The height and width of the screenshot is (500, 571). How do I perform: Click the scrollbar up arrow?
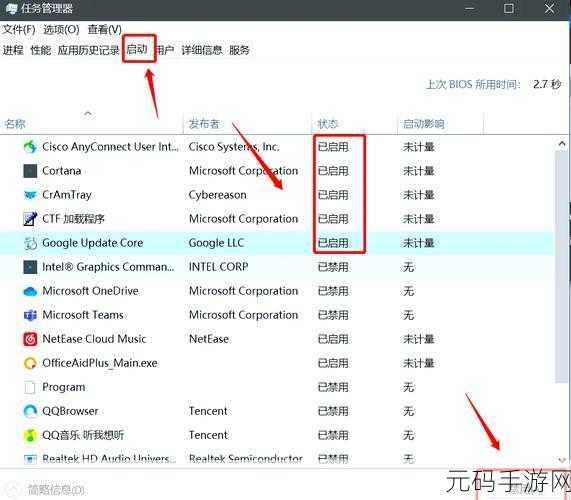(562, 143)
